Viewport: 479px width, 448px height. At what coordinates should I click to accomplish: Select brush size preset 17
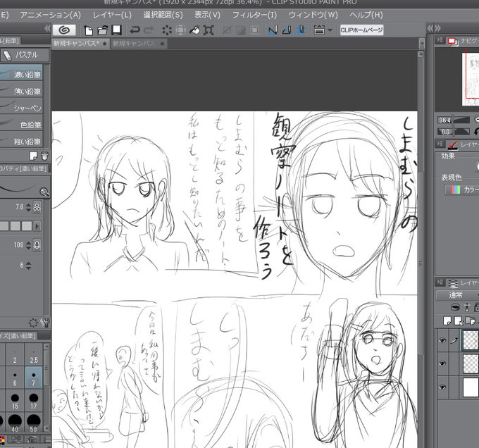pos(33,401)
